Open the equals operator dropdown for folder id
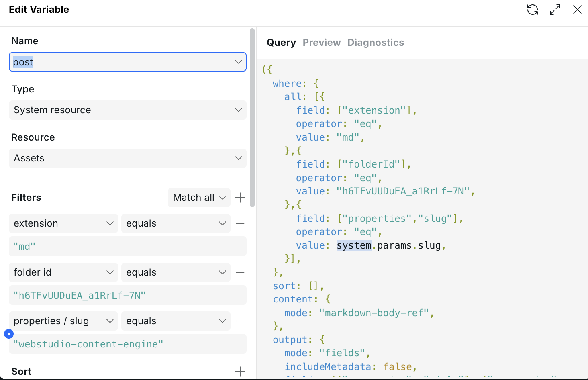The image size is (588, 380). point(176,272)
